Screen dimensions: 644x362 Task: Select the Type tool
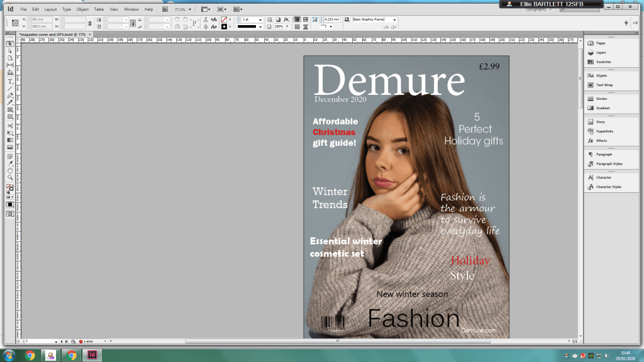(10, 81)
